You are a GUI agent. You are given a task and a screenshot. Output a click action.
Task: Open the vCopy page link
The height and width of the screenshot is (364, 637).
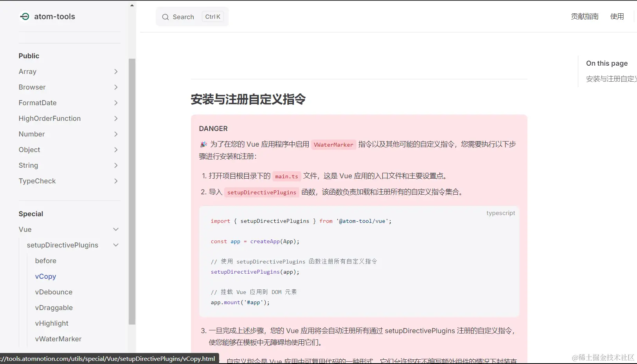(x=45, y=276)
